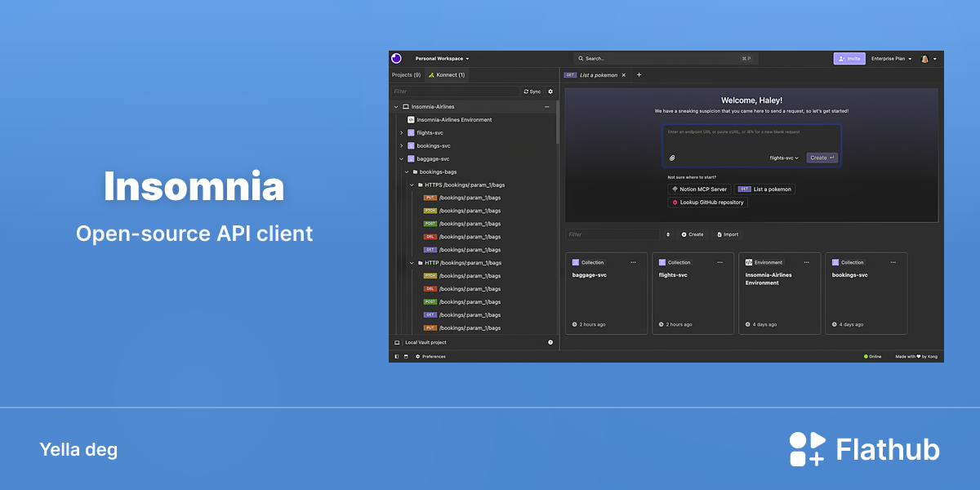Click the Search box in top bar
The image size is (980, 490).
tap(664, 59)
